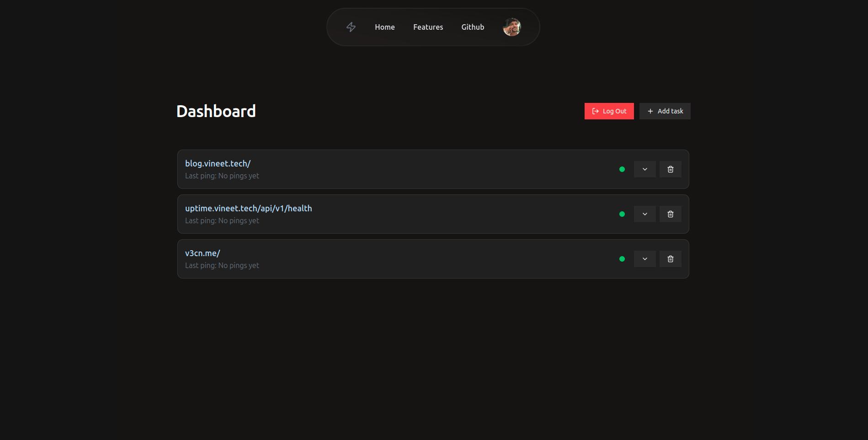Screen dimensions: 868x440
Task: Open the blog.vineet.tech/ link
Action: pyautogui.click(x=218, y=163)
